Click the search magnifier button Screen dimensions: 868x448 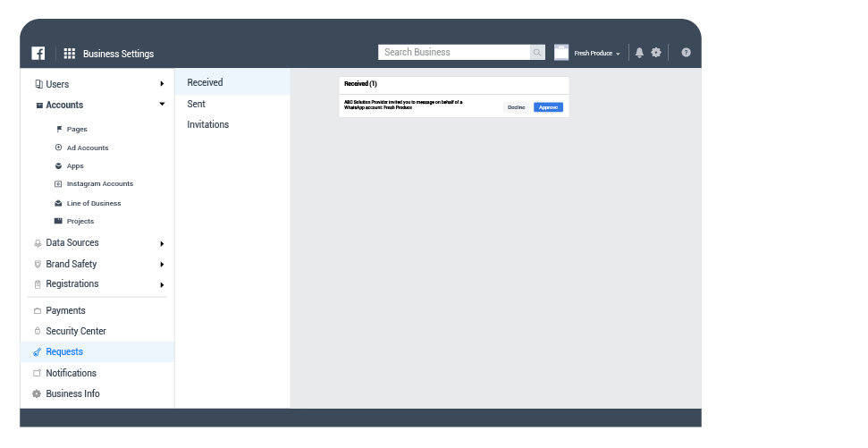[537, 53]
